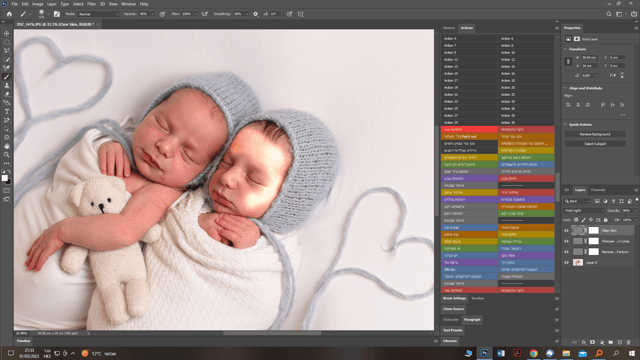Open the Window menu
This screenshot has height=360, width=640.
pos(128,4)
